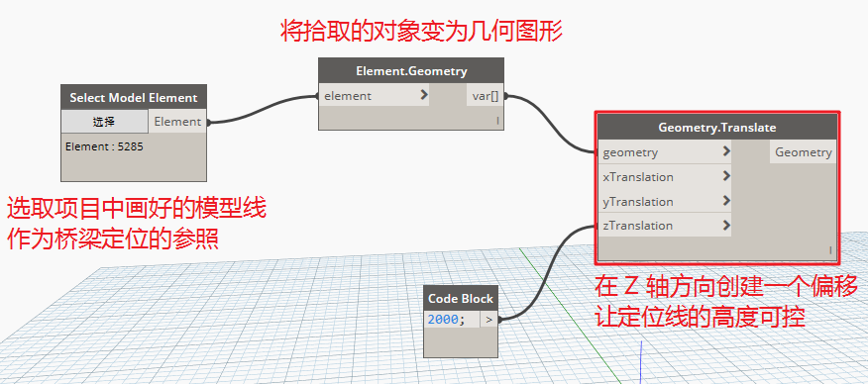Click the chevron next to geometry input
Image resolution: width=868 pixels, height=384 pixels.
point(726,151)
